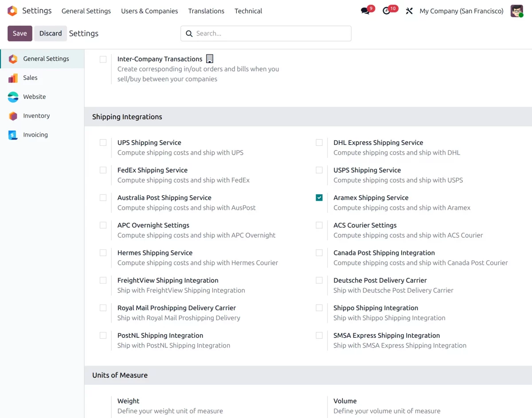
Task: Open My Company (San Francisco) switcher
Action: (x=462, y=11)
